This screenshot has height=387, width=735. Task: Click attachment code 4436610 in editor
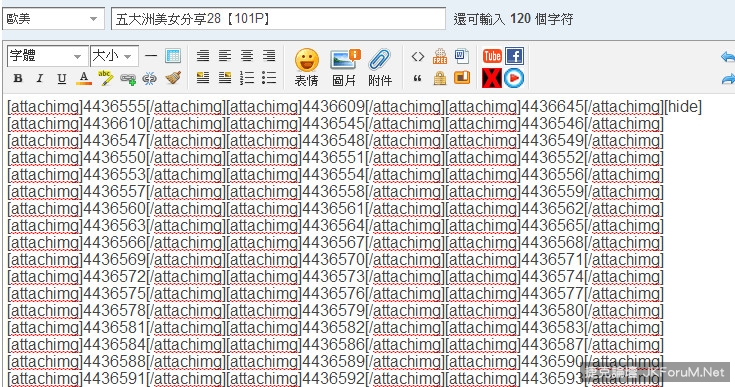click(114, 124)
